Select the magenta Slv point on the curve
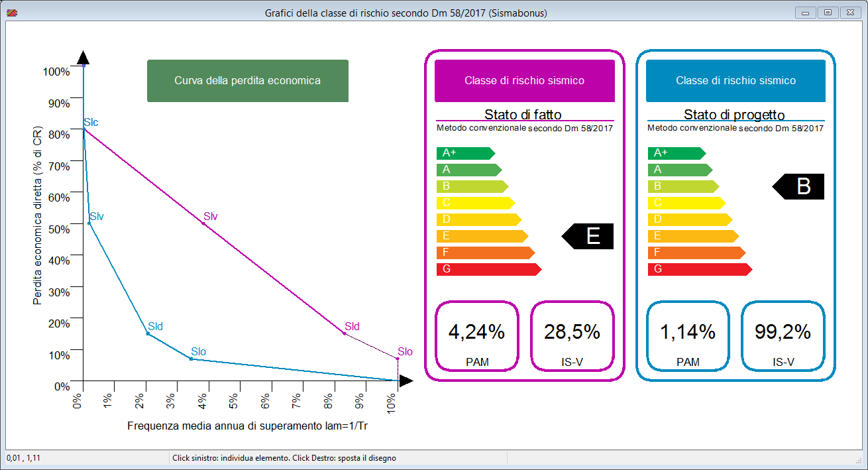This screenshot has height=470, width=868. pyautogui.click(x=203, y=224)
